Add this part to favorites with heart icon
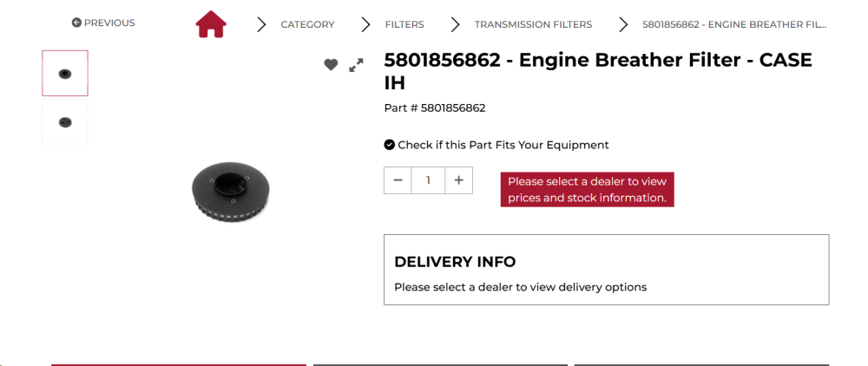This screenshot has height=366, width=868. (x=331, y=65)
